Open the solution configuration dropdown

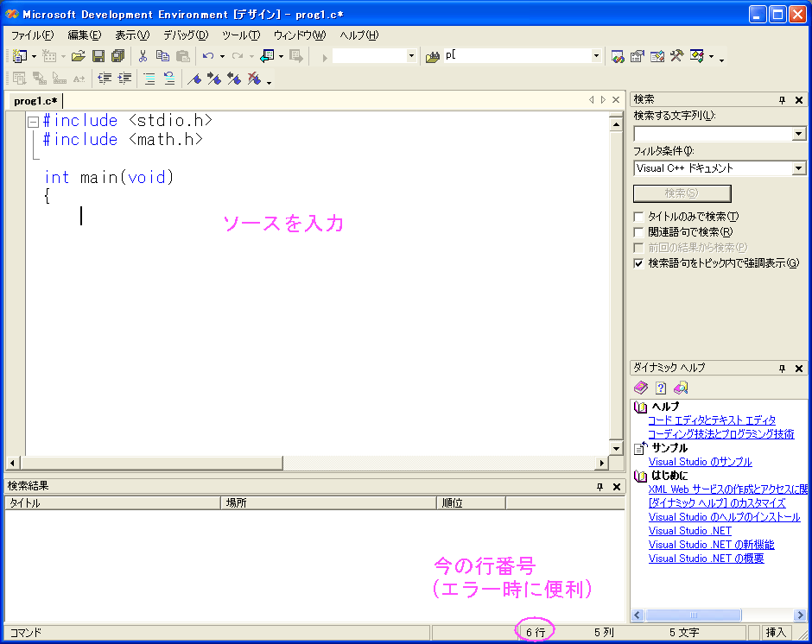[x=411, y=56]
